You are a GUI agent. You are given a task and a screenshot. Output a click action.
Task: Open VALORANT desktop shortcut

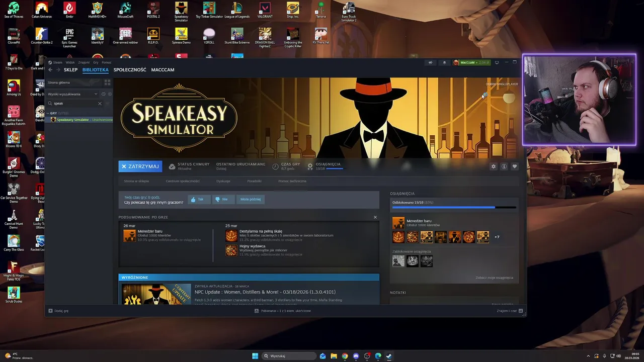click(265, 10)
